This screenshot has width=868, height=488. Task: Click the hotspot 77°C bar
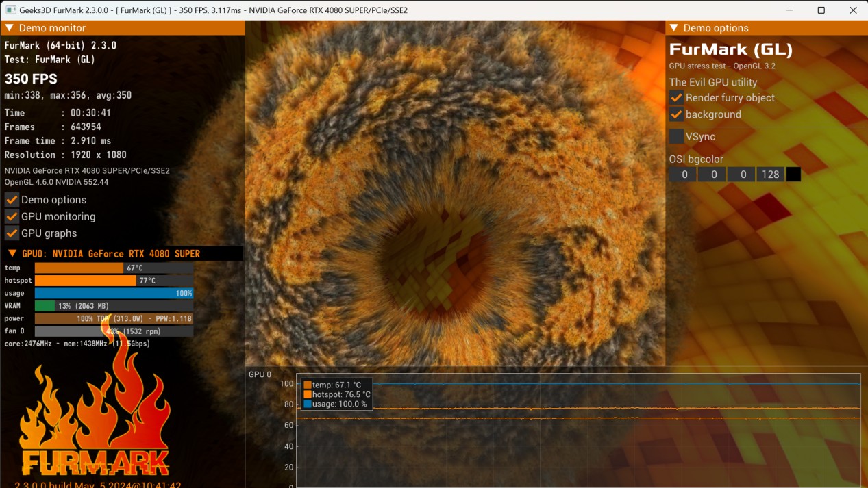pyautogui.click(x=114, y=281)
